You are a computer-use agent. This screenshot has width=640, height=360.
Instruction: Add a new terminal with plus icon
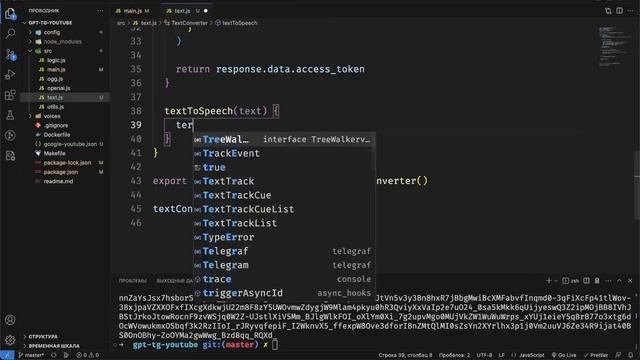[x=549, y=280]
